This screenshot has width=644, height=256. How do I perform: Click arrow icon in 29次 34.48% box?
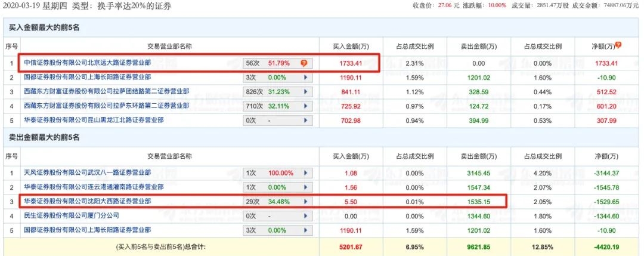pyautogui.click(x=305, y=202)
